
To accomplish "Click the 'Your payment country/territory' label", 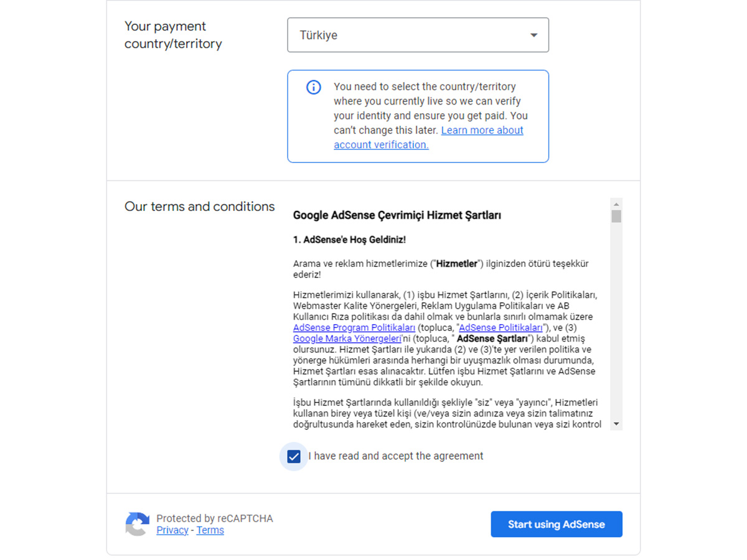I will [x=173, y=35].
